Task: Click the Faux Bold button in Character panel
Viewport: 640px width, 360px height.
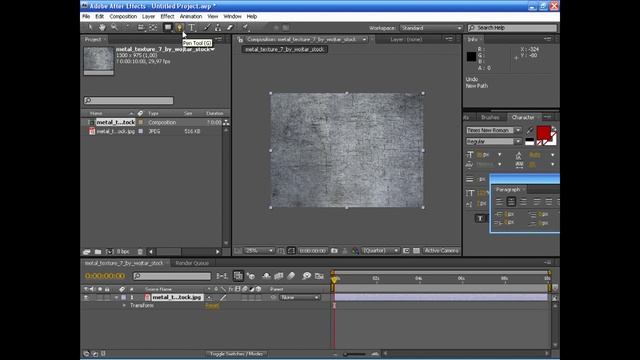Action: [x=480, y=218]
